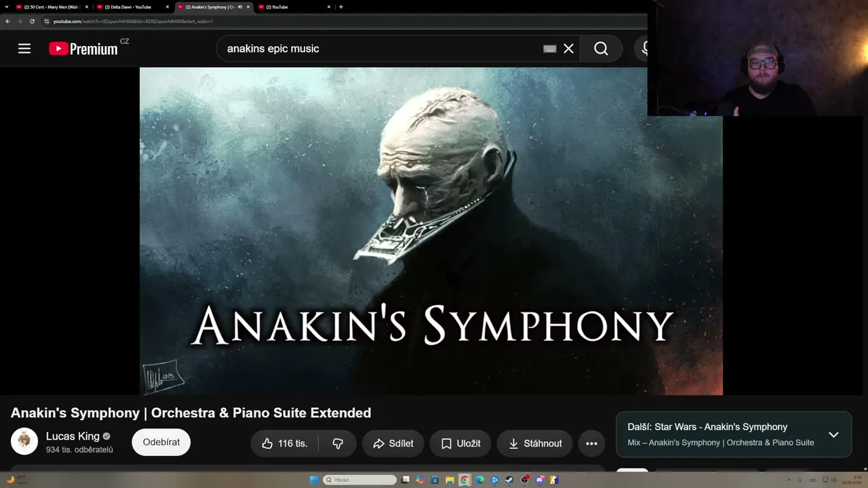Reload the current page
The image size is (868, 488).
click(x=32, y=21)
